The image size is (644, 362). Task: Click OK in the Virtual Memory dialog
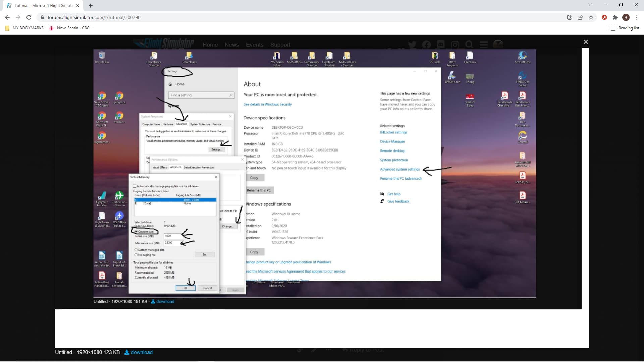pyautogui.click(x=185, y=288)
